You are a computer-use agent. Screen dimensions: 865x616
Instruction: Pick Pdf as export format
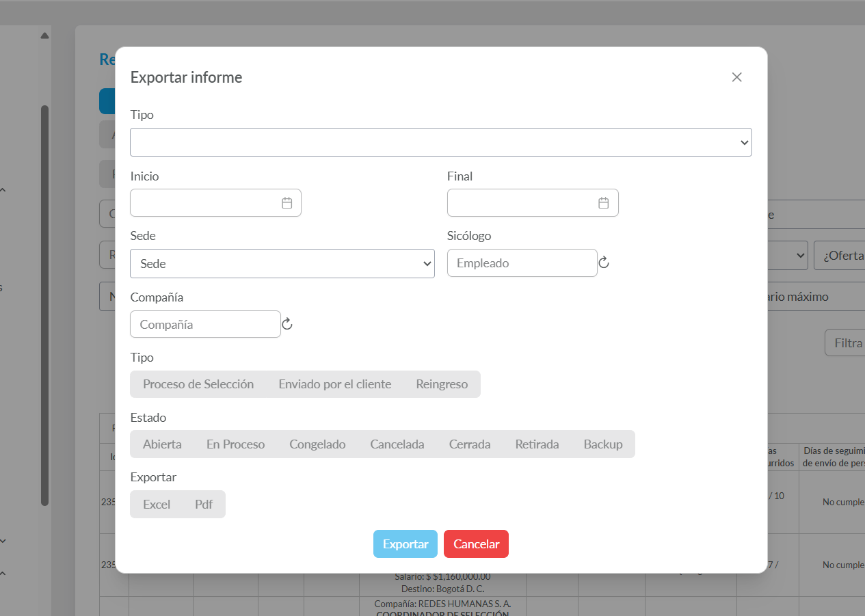(x=204, y=505)
